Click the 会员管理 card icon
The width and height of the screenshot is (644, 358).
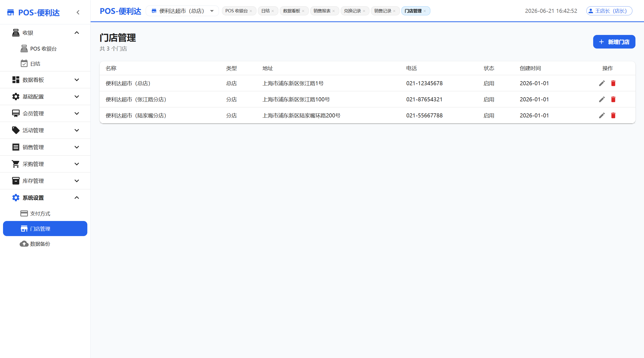pyautogui.click(x=16, y=113)
